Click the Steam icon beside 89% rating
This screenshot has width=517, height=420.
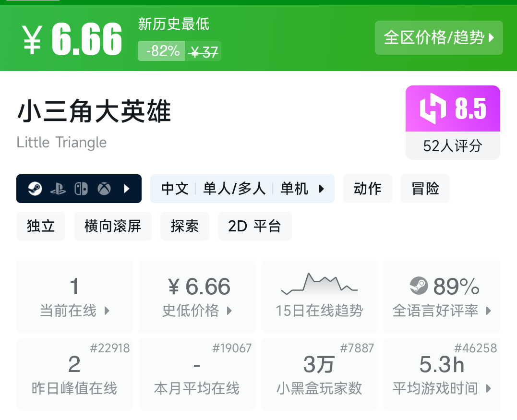(419, 287)
